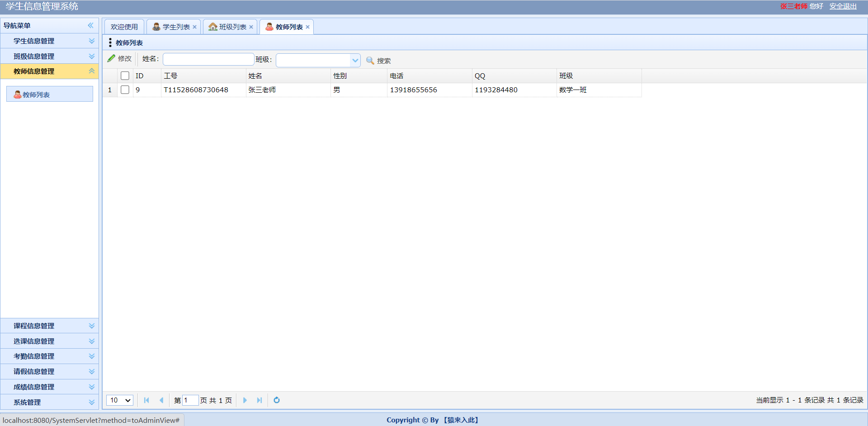Sort by the 性别 column header

tap(359, 76)
